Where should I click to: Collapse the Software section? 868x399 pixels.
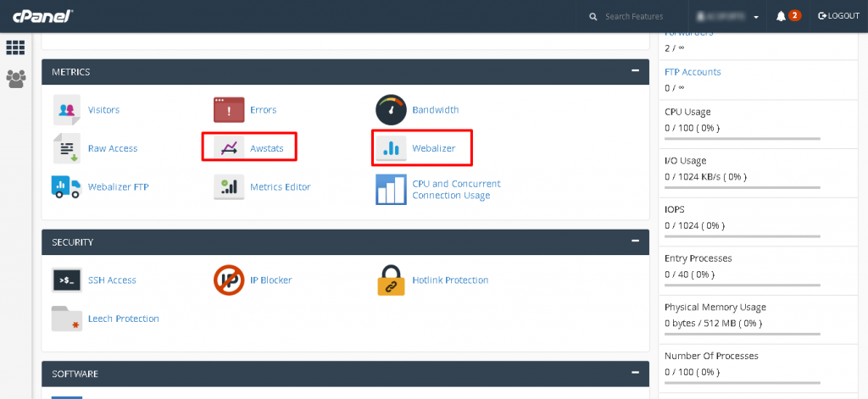click(636, 373)
